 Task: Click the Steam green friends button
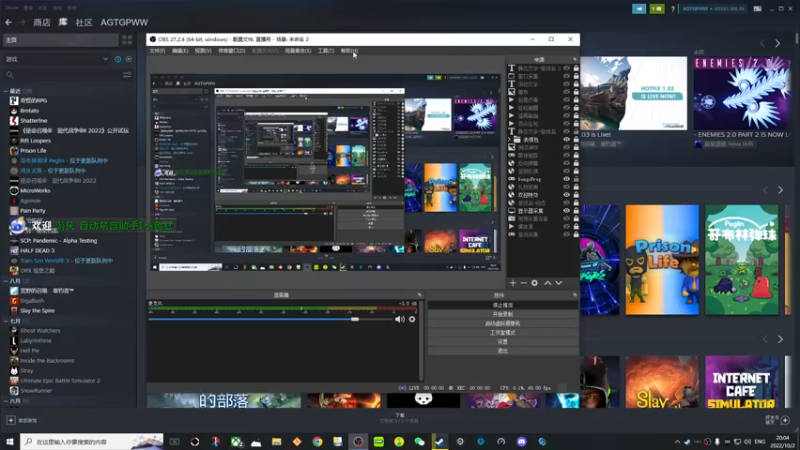(x=657, y=9)
